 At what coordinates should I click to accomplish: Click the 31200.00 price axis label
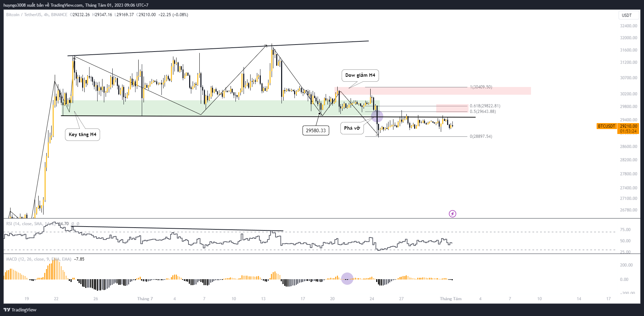pos(629,62)
